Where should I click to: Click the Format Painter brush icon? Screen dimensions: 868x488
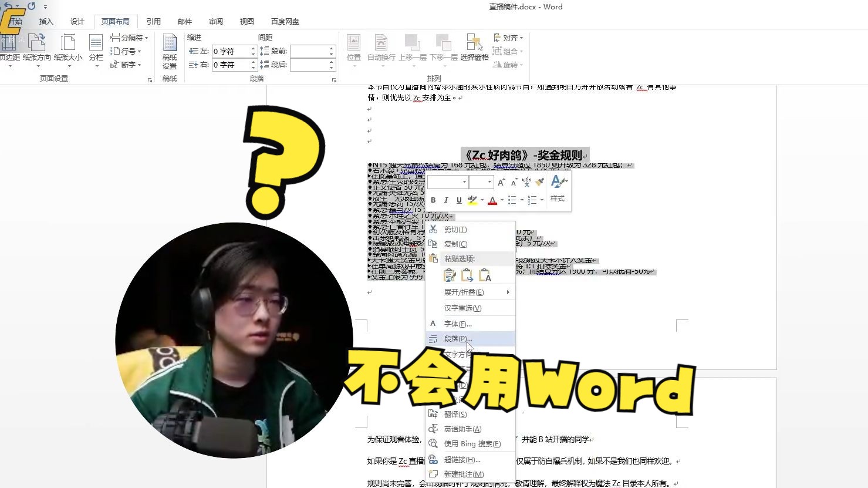coord(539,182)
